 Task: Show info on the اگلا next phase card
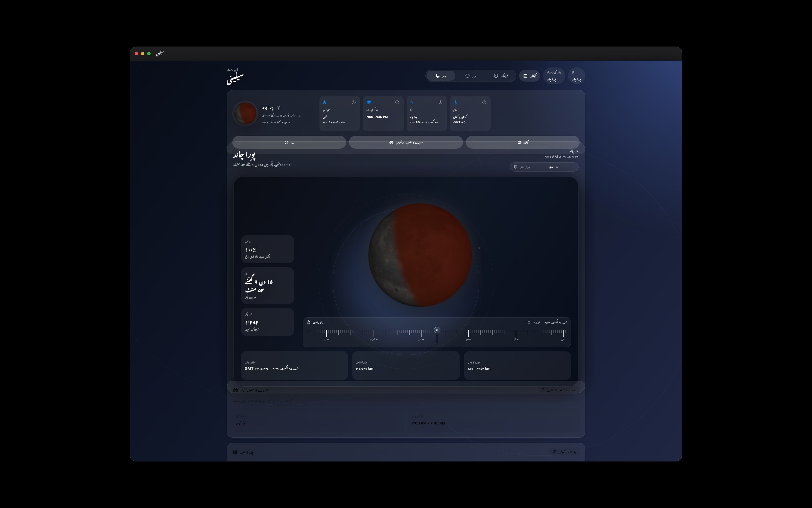441,102
